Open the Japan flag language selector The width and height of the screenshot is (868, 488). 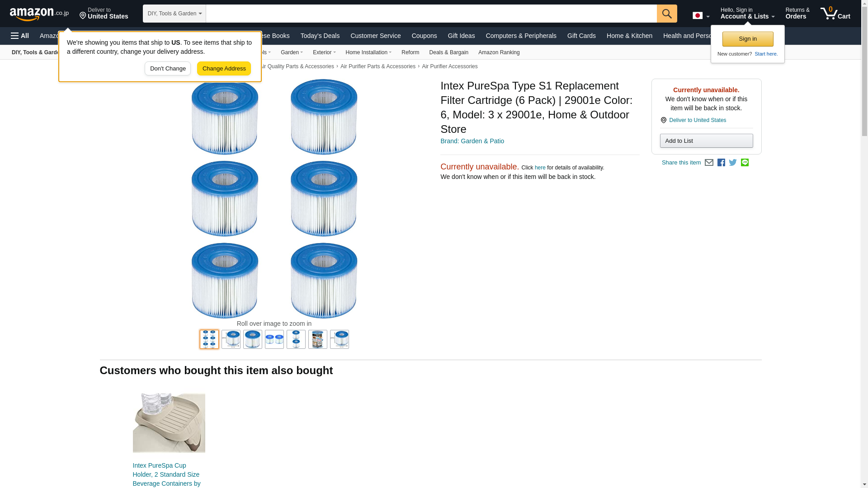coord(701,15)
